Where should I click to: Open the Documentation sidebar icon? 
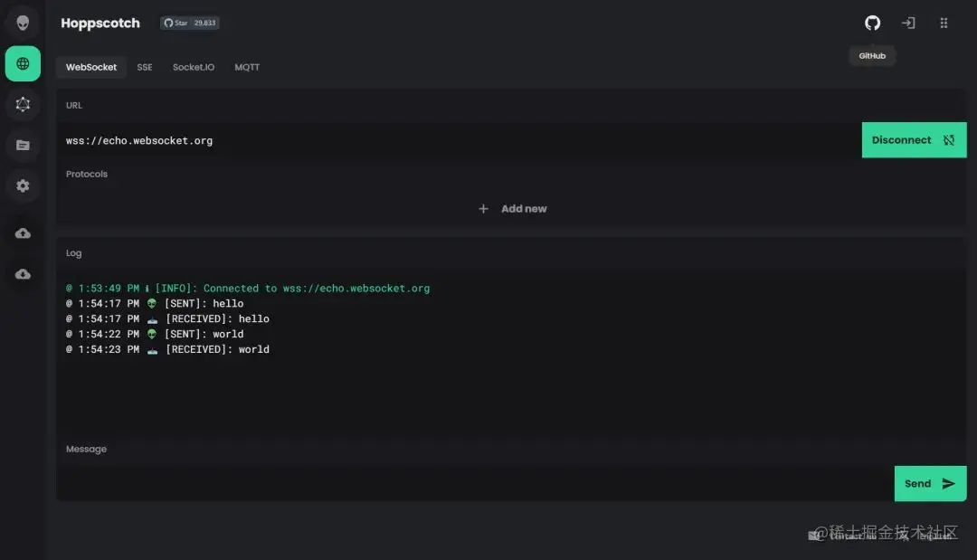(23, 145)
